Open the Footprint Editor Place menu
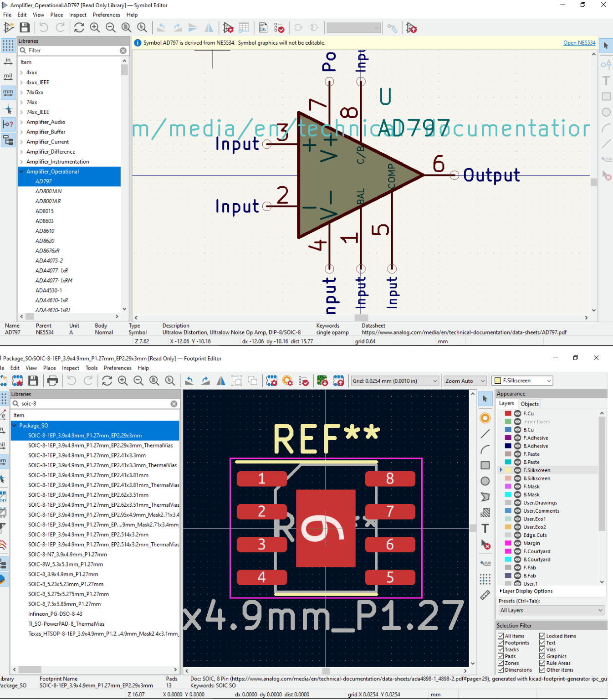 pos(50,368)
